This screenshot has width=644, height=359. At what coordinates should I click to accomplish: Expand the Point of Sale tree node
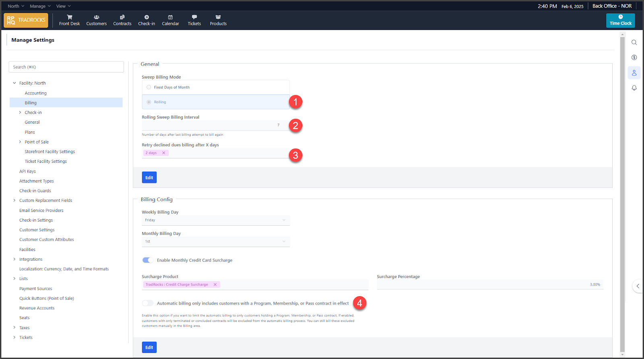(x=20, y=142)
